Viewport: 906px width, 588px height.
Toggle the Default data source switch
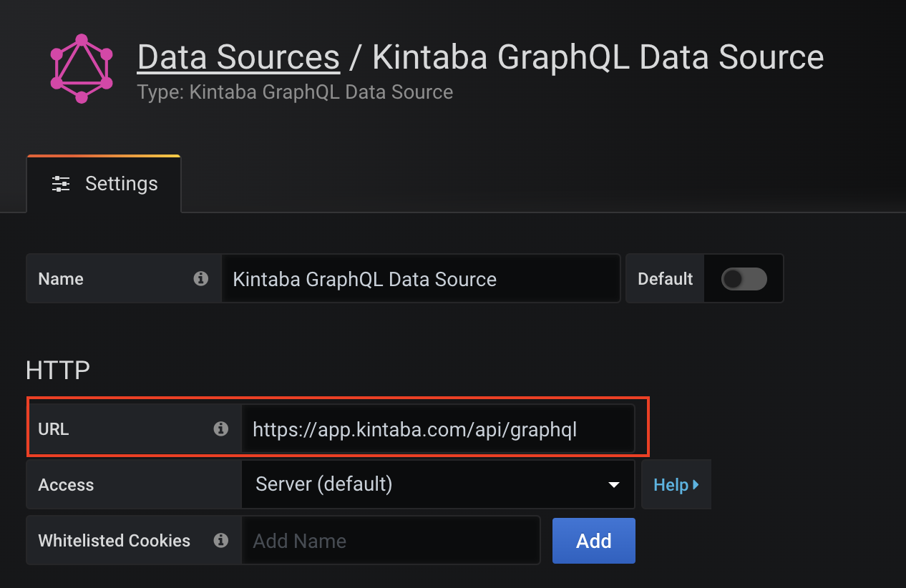point(744,278)
